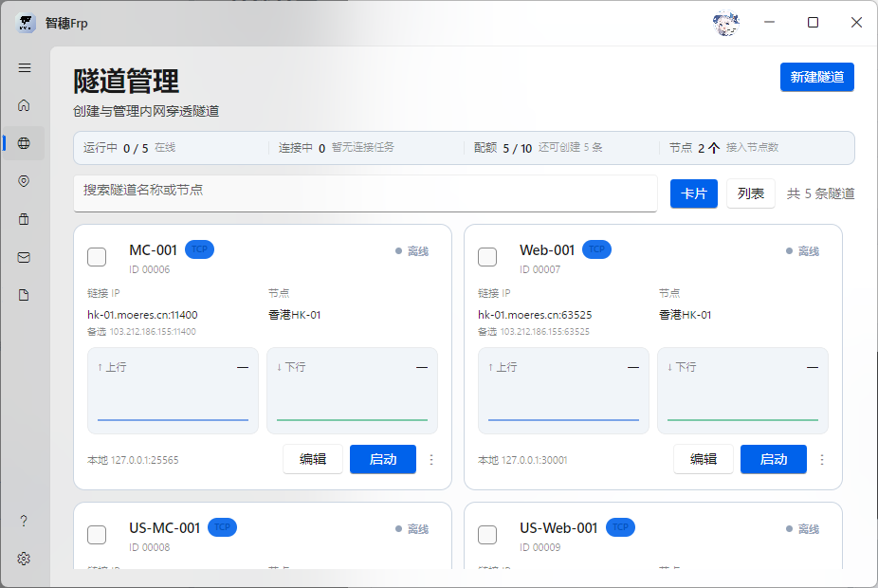Start the MC-001 tunnel
This screenshot has width=878, height=588.
pos(383,459)
